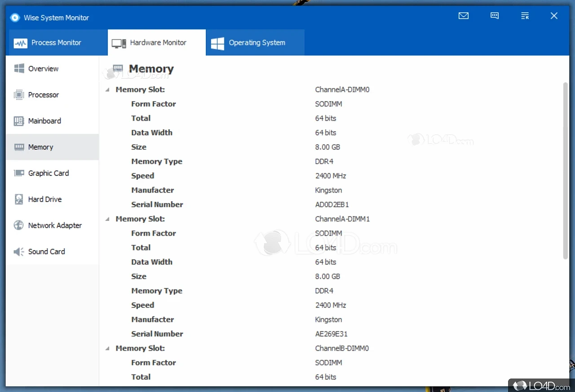Screen dimensions: 575x392
Task: Open the feedback chat icon in title bar
Action: coord(495,16)
